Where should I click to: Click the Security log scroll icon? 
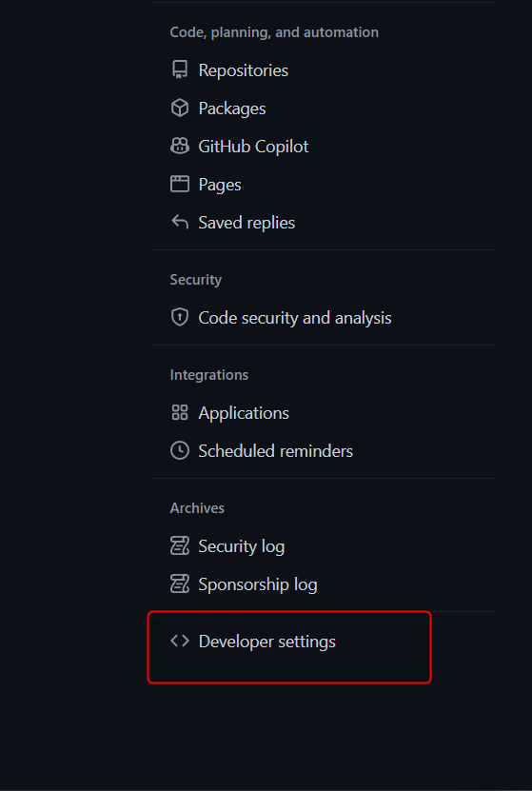(x=180, y=545)
